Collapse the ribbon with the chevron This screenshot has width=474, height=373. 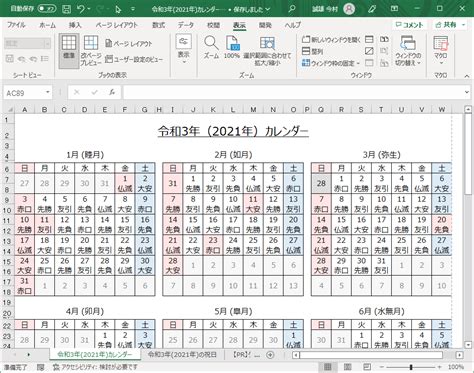(467, 76)
